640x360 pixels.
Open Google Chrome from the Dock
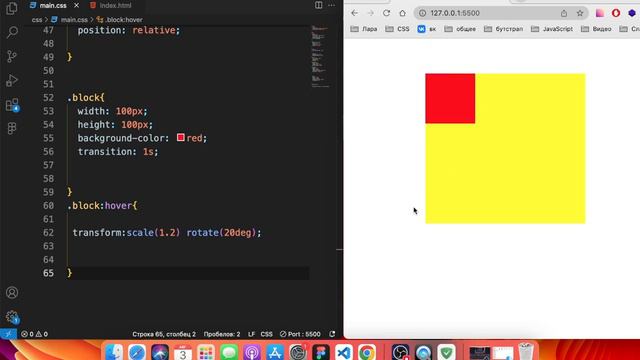coord(367,352)
